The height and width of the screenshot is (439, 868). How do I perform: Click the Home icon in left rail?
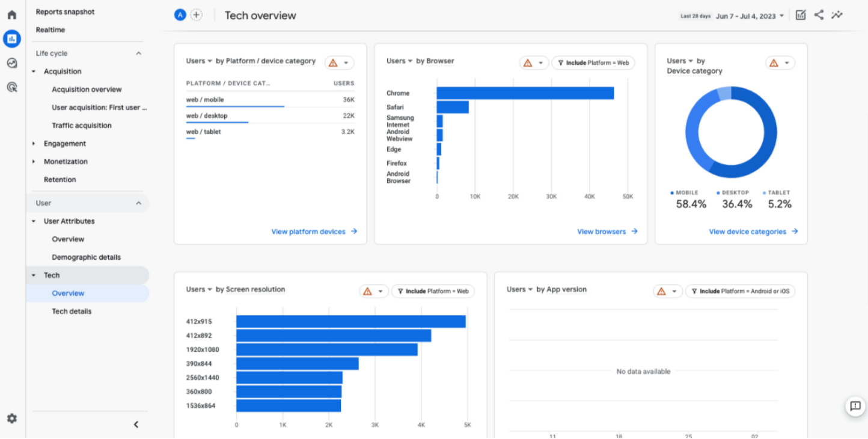click(x=12, y=15)
